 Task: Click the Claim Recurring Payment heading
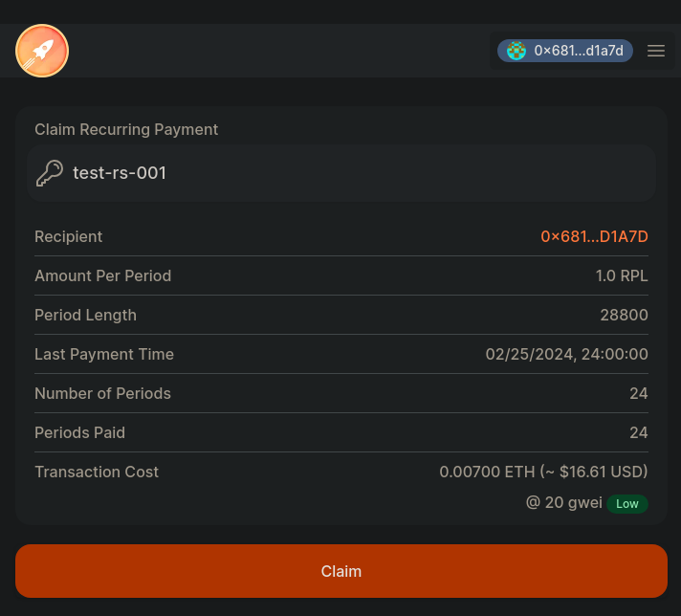[x=126, y=129]
